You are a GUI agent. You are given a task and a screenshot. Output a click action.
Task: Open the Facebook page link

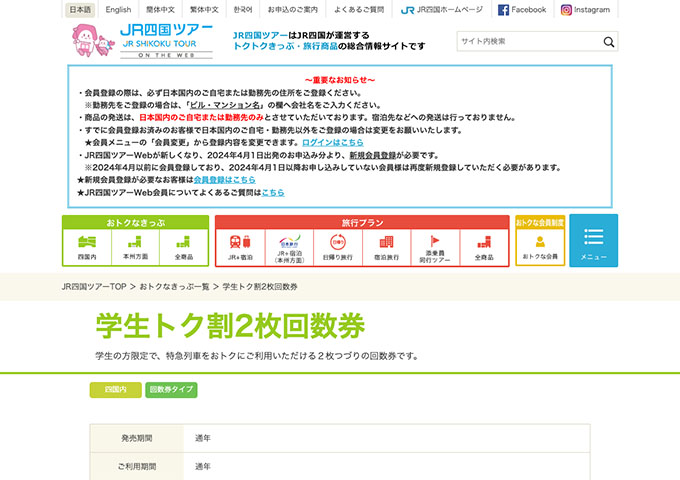[x=522, y=10]
